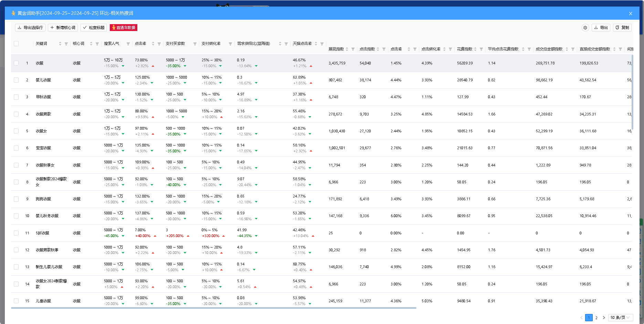Open the 50 条/页 page size dropdown

621,317
